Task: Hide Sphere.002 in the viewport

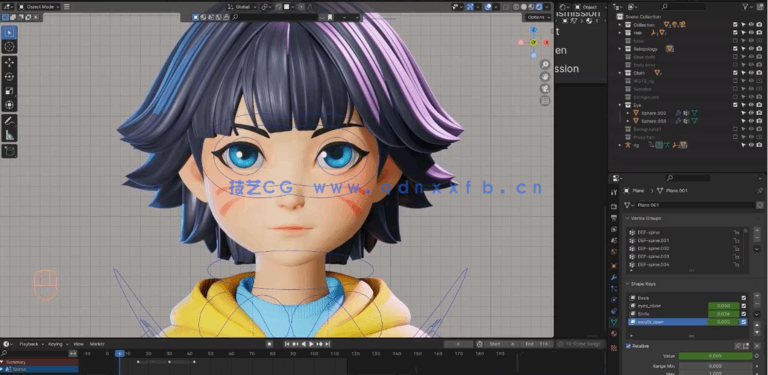Action: point(751,113)
